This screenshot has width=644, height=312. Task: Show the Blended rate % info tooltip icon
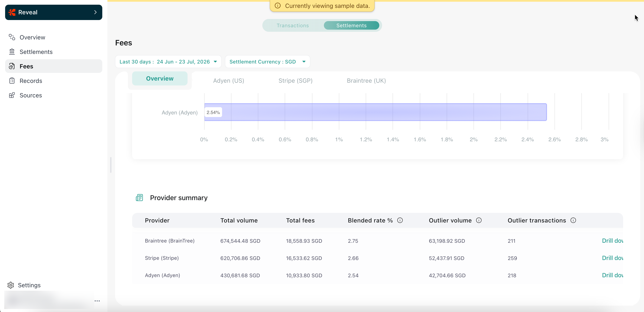400,220
